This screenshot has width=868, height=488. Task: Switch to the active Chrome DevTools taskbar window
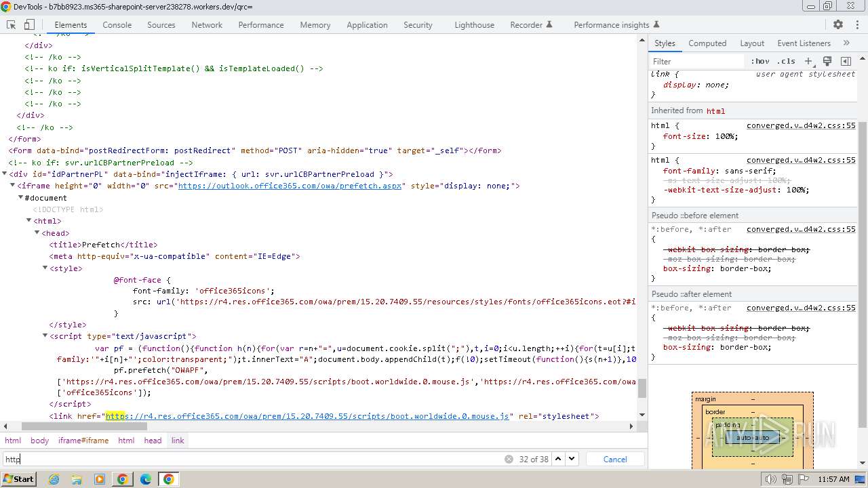point(168,479)
